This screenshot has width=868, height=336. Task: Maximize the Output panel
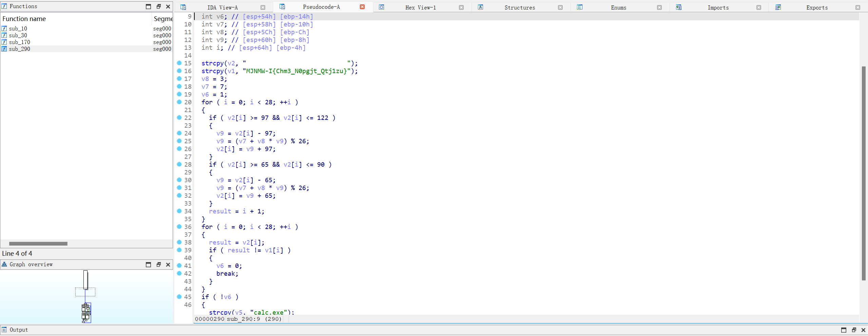844,330
